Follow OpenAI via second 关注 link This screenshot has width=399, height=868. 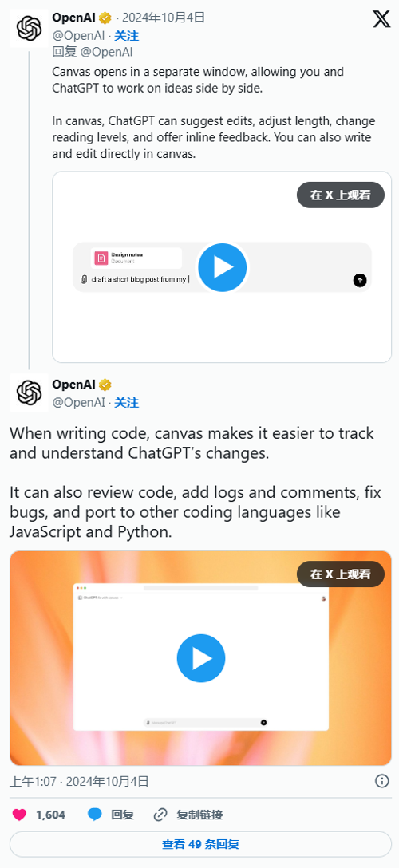coord(126,402)
